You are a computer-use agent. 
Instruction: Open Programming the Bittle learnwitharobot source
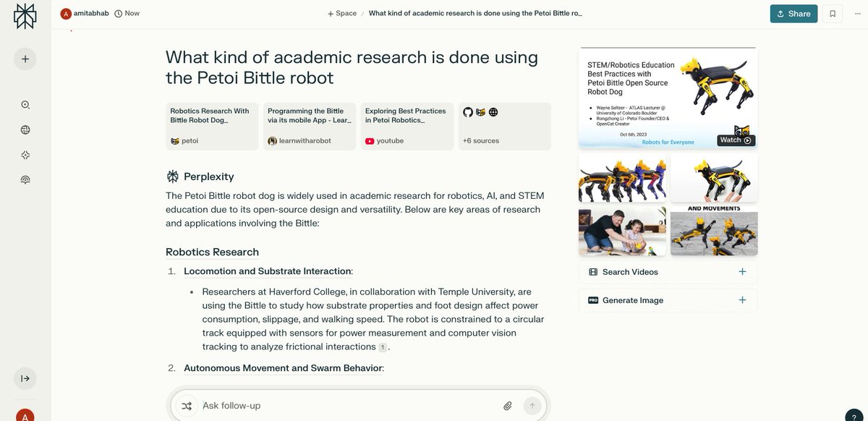pyautogui.click(x=309, y=126)
